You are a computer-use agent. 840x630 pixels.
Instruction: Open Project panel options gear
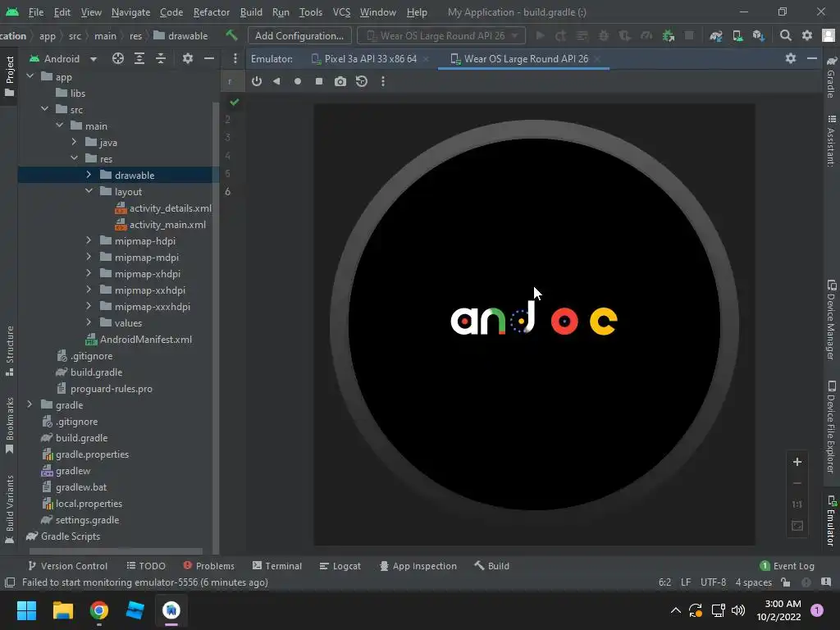pos(188,58)
